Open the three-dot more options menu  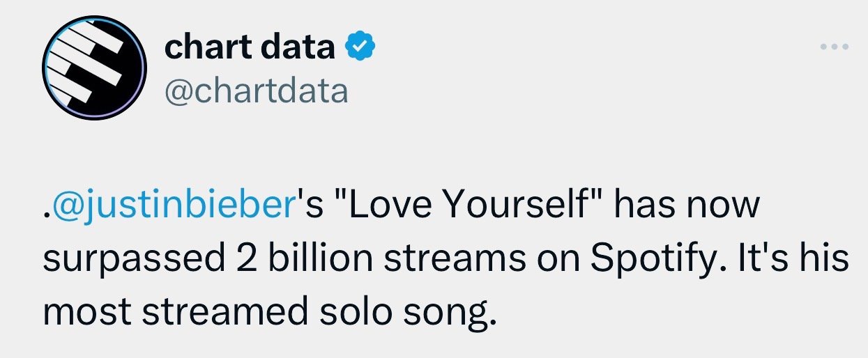coord(835,47)
